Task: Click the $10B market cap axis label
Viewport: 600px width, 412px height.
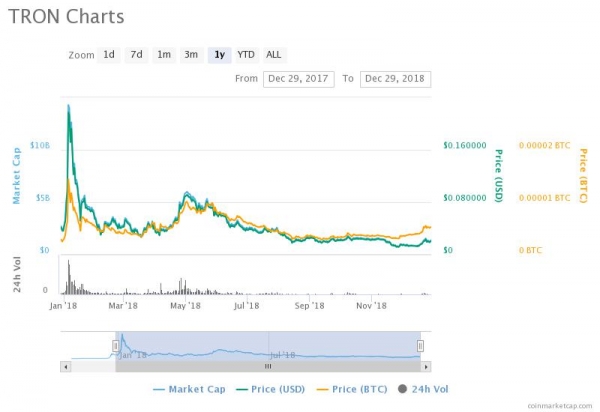Action: click(40, 145)
